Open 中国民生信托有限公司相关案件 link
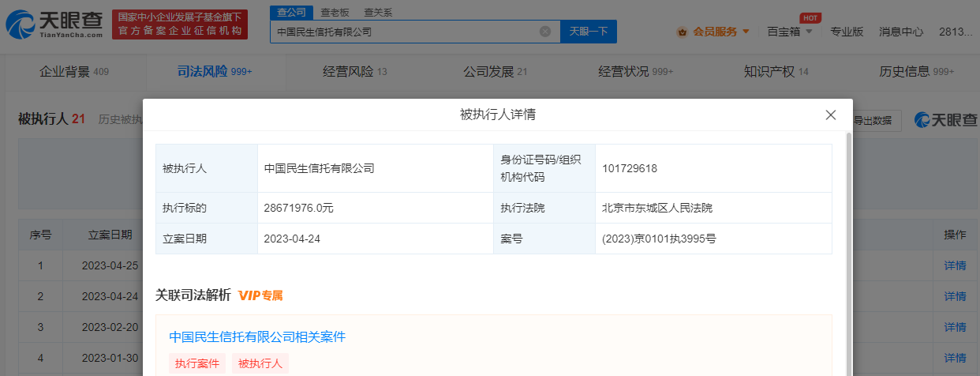The height and width of the screenshot is (376, 980). [257, 337]
